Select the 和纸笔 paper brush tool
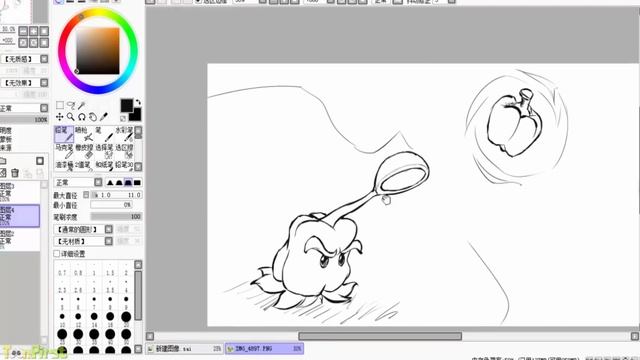 tap(104, 166)
